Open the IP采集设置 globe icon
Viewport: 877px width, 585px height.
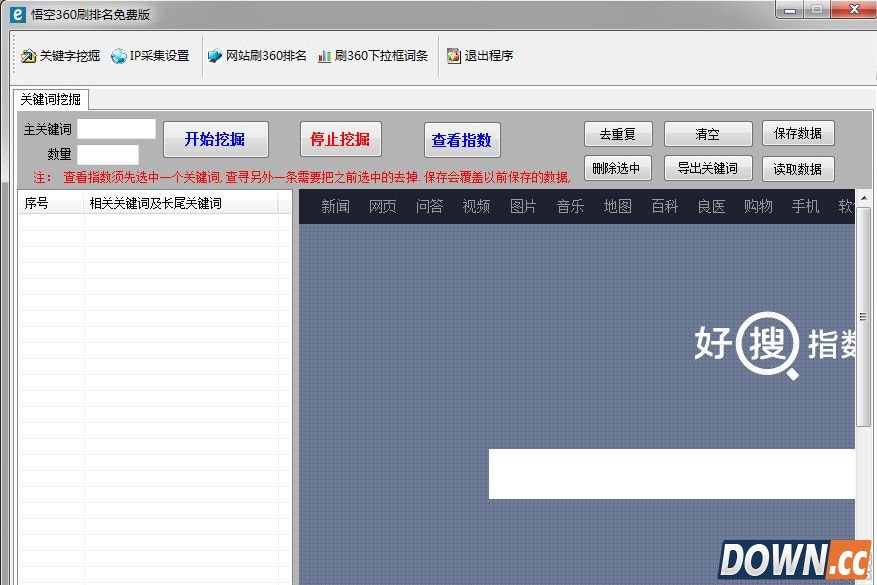119,56
